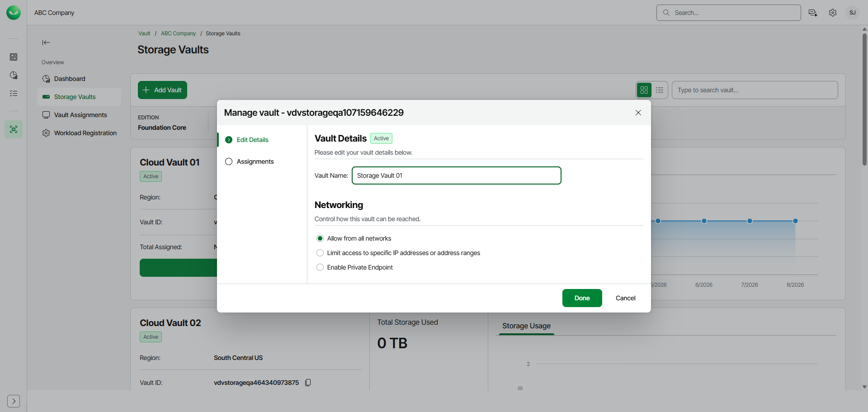Viewport: 868px width, 412px height.
Task: Click the Vault breadcrumb link
Action: click(144, 33)
